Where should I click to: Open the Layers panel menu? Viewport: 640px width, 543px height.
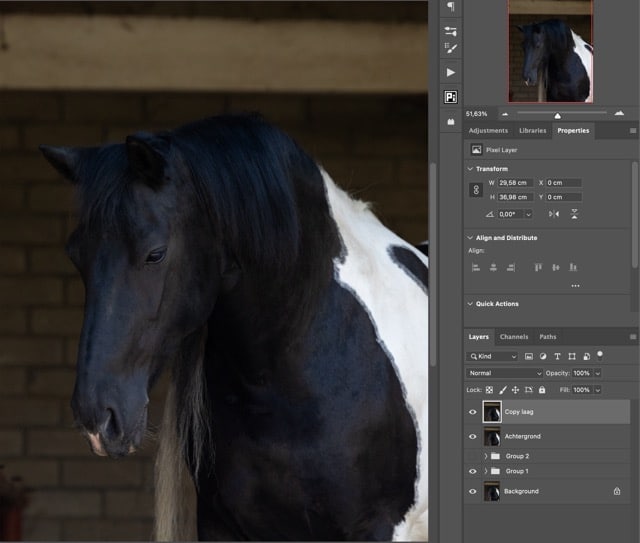[633, 337]
